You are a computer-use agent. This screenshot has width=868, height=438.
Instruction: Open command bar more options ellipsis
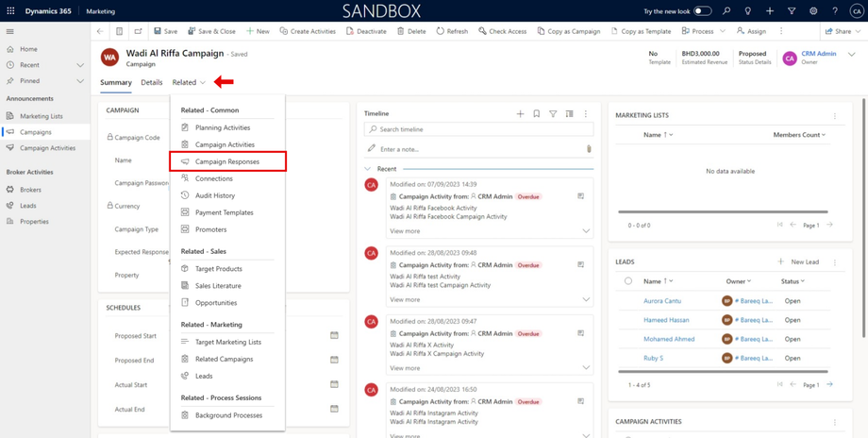tap(781, 31)
